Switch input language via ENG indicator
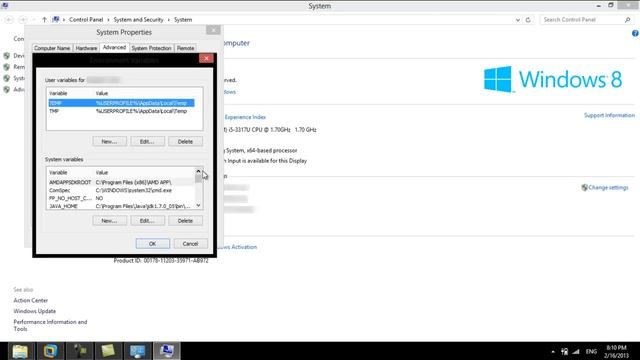The image size is (640, 360). 591,351
